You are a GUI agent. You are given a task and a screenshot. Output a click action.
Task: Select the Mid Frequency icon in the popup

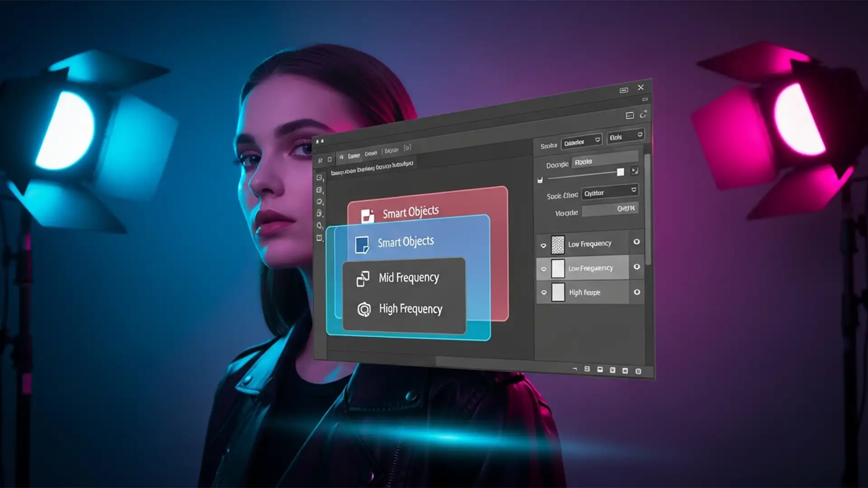coord(363,278)
